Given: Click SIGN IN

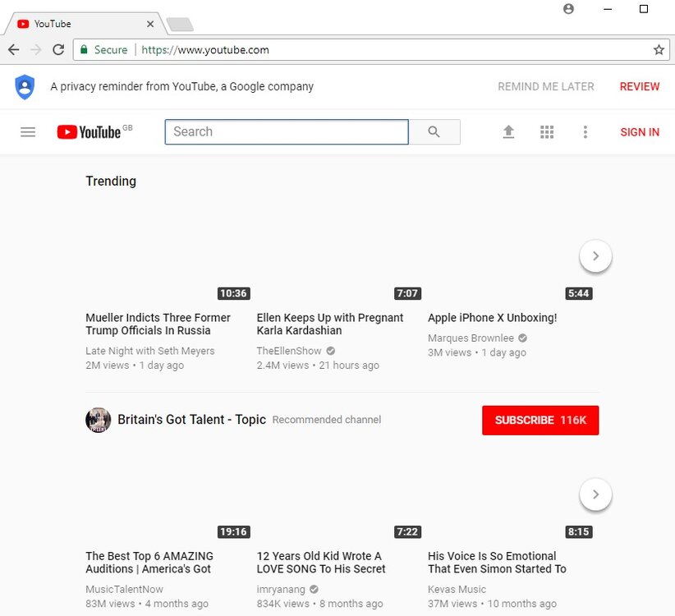Looking at the screenshot, I should click(640, 132).
